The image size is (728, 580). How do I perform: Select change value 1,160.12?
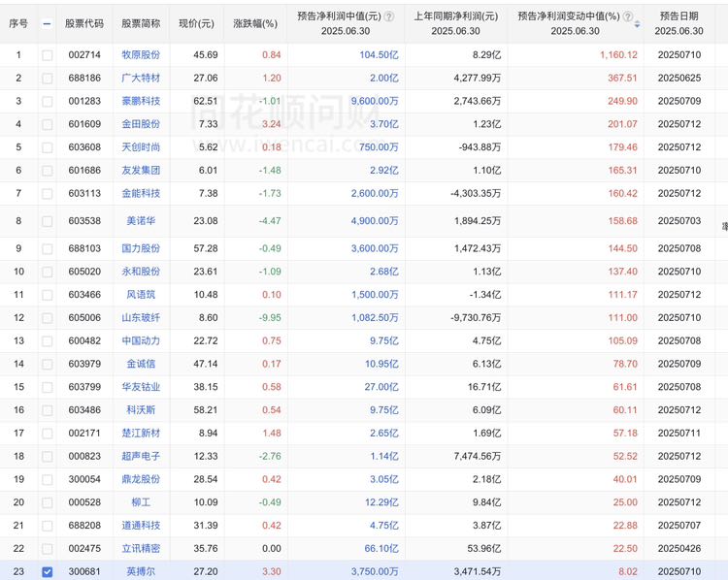point(618,54)
